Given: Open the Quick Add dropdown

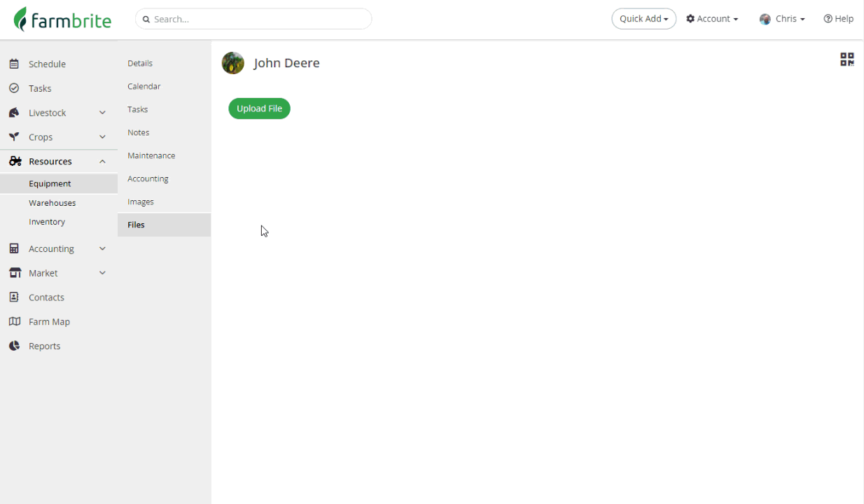Looking at the screenshot, I should pyautogui.click(x=644, y=19).
